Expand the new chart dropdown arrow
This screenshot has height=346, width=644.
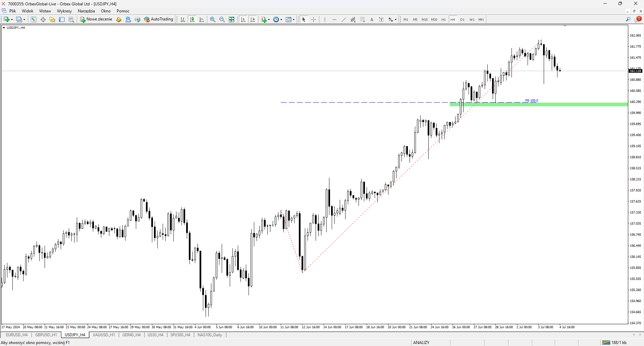coord(12,20)
